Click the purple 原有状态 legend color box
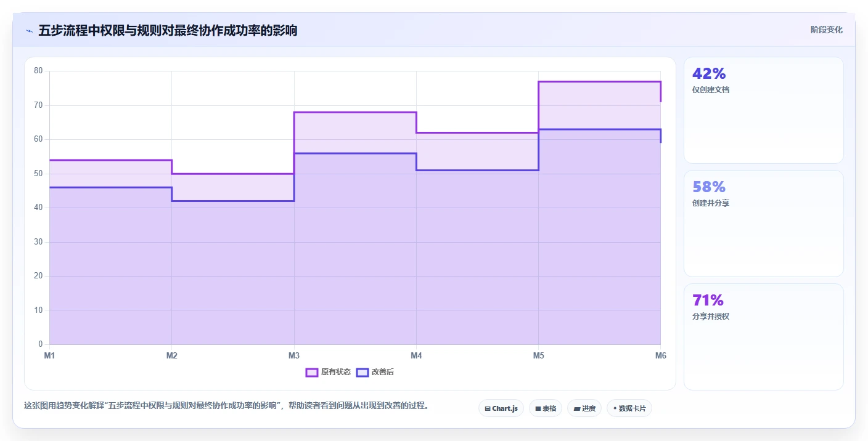The image size is (868, 441). pyautogui.click(x=312, y=372)
